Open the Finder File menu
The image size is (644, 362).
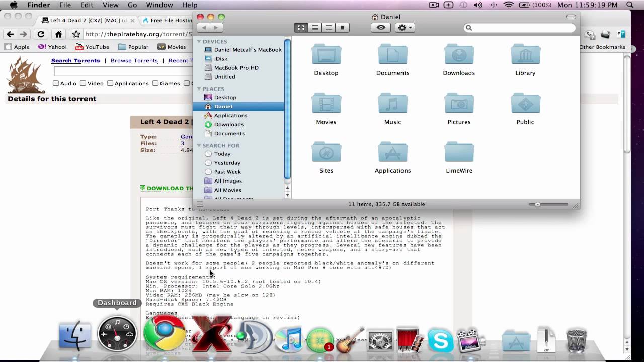click(x=65, y=5)
